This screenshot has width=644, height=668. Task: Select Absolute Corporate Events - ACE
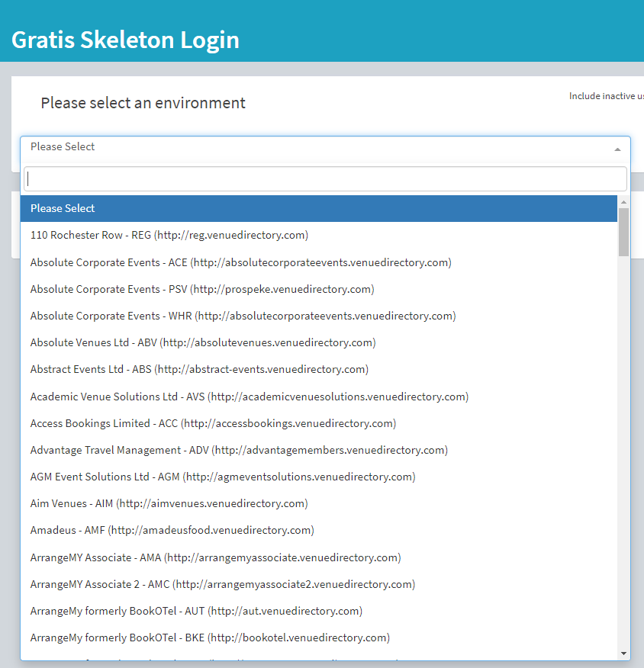click(319, 262)
